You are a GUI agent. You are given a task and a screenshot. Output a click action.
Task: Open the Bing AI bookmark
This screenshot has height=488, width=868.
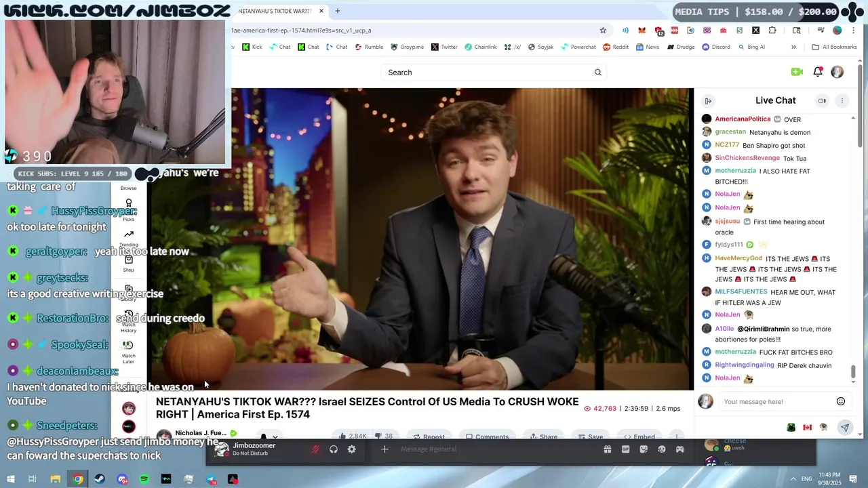[751, 47]
